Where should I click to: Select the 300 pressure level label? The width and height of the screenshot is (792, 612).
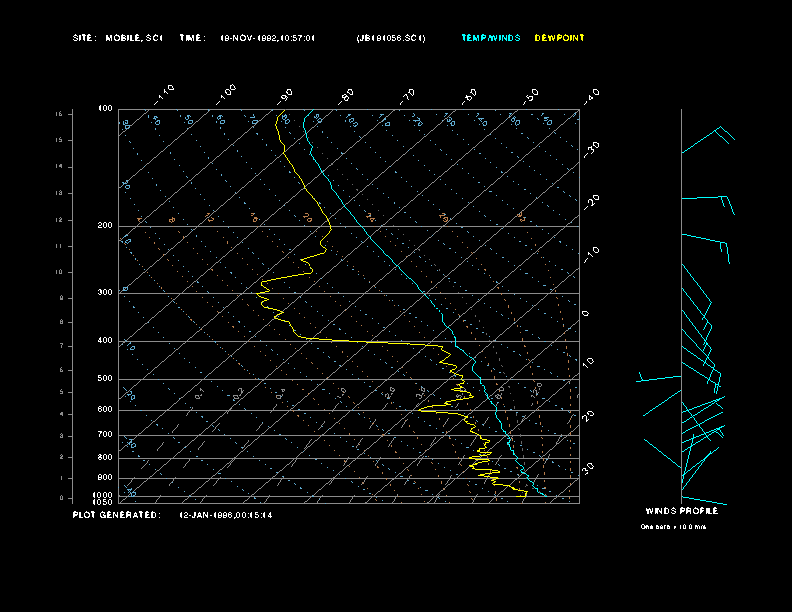pyautogui.click(x=104, y=293)
